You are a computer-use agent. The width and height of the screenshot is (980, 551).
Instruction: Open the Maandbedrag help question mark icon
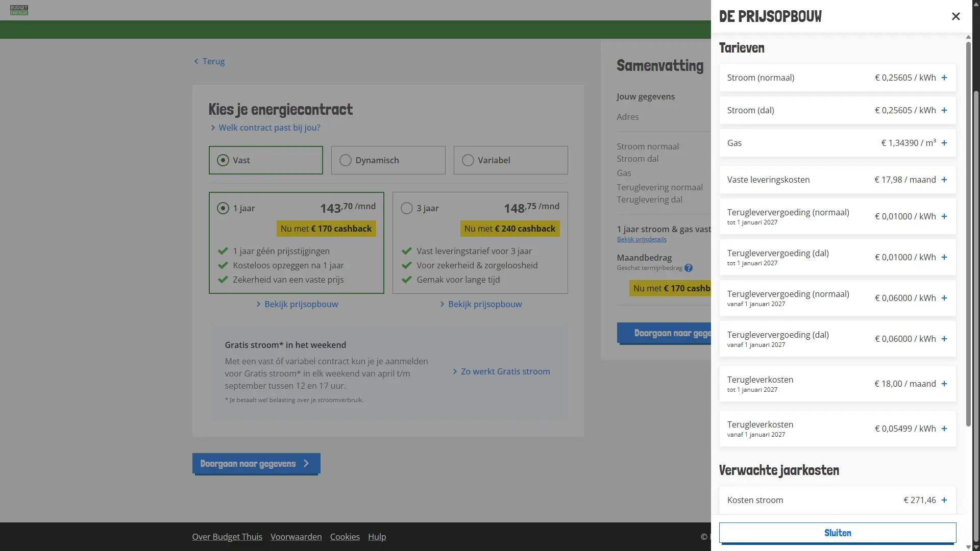pos(689,268)
